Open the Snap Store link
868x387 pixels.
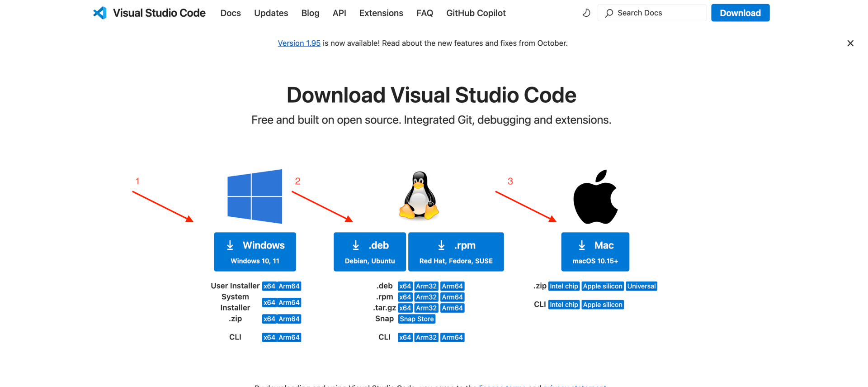417,319
